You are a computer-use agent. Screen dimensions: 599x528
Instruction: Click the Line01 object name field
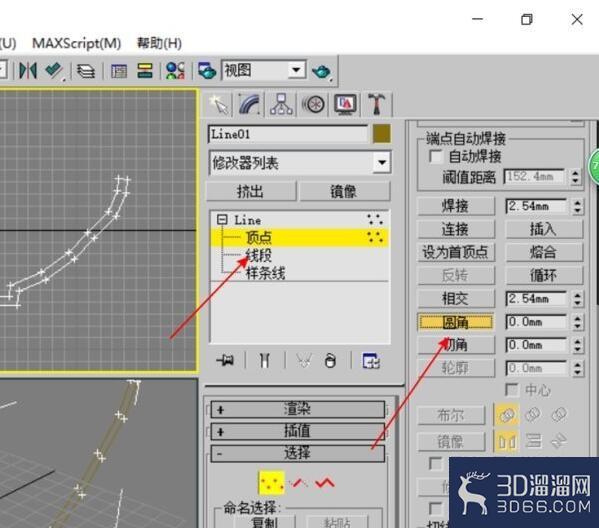click(x=287, y=134)
